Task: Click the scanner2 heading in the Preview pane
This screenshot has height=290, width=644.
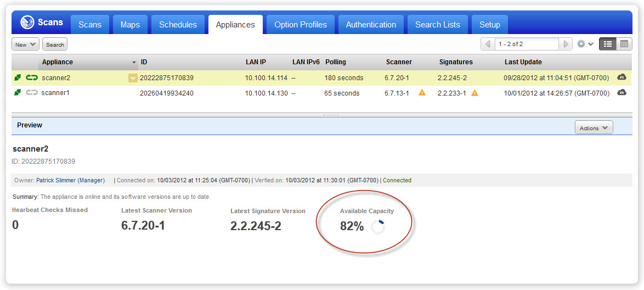Action: (x=30, y=149)
